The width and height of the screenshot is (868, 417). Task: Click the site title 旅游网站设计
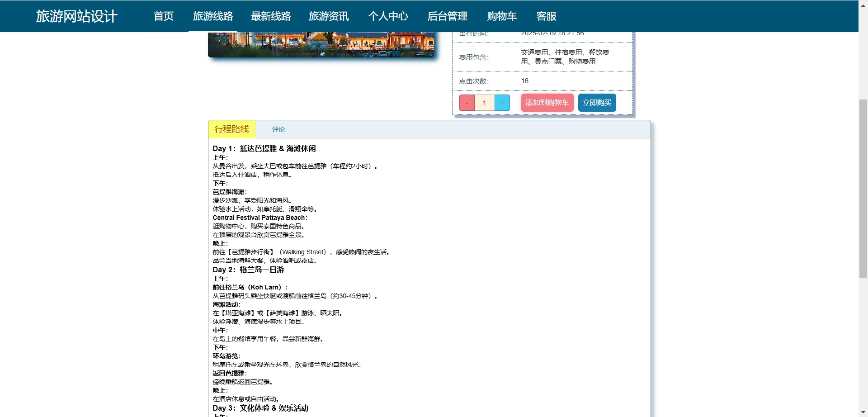pos(76,16)
